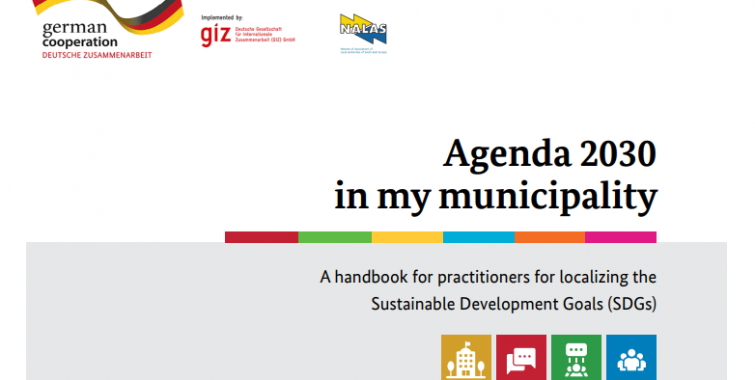Click the giz logo
Screen dimensions: 755x380
point(216,35)
